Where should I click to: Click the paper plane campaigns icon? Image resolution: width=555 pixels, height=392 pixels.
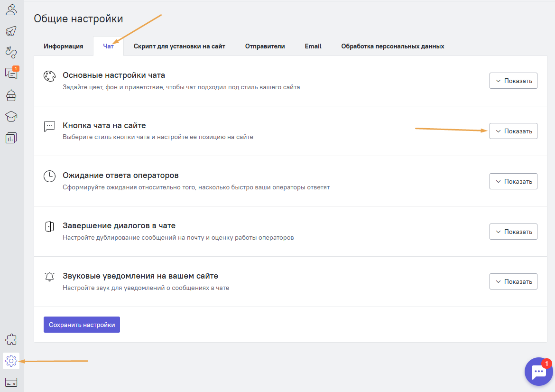pos(11,31)
